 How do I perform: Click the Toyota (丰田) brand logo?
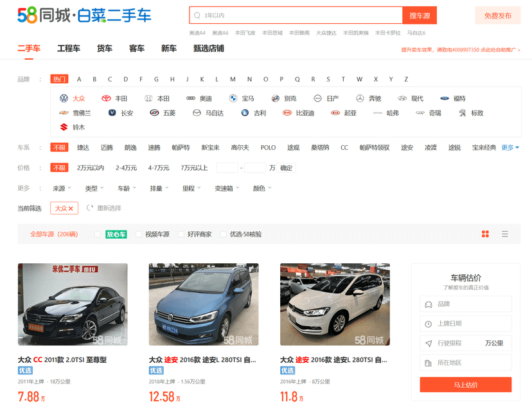(106, 98)
